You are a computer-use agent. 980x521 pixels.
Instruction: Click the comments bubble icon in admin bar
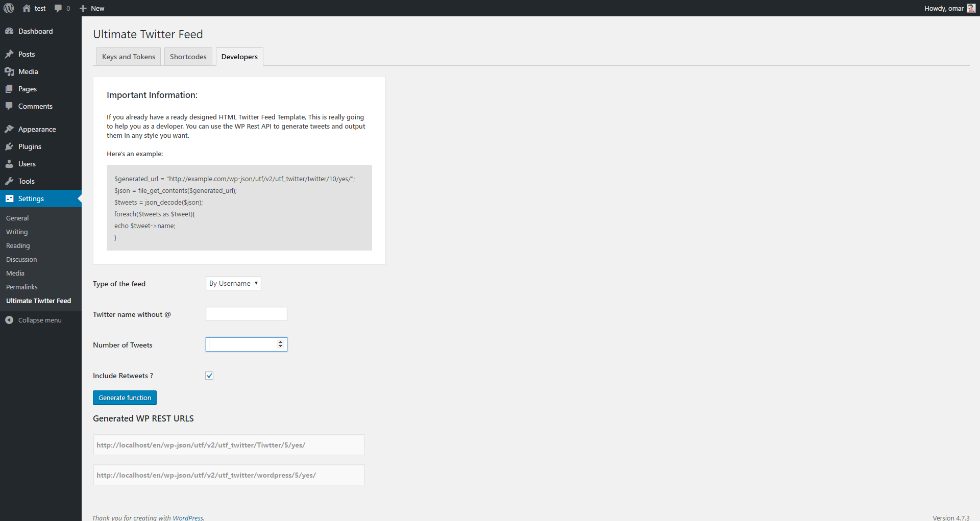58,9
